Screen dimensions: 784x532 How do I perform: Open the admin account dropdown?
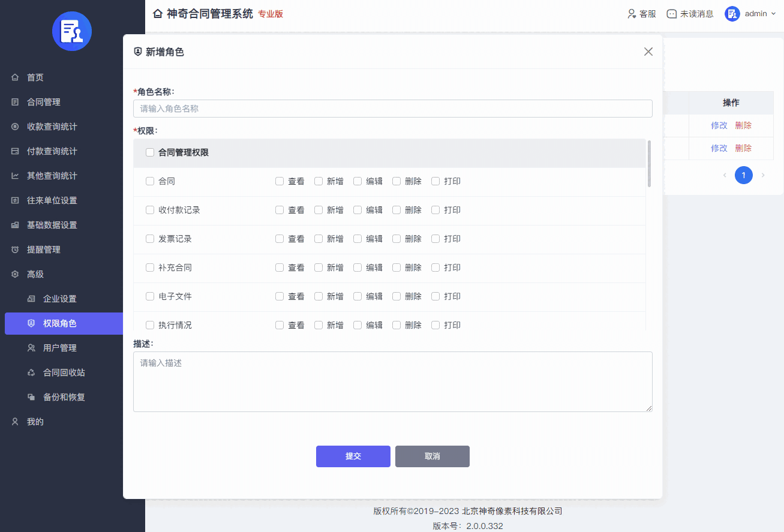point(754,13)
